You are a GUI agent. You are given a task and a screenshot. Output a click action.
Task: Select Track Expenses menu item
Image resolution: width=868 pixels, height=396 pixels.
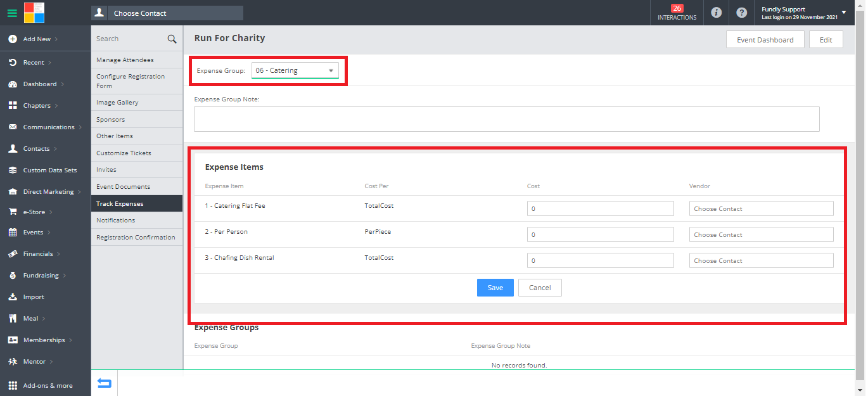pyautogui.click(x=137, y=204)
